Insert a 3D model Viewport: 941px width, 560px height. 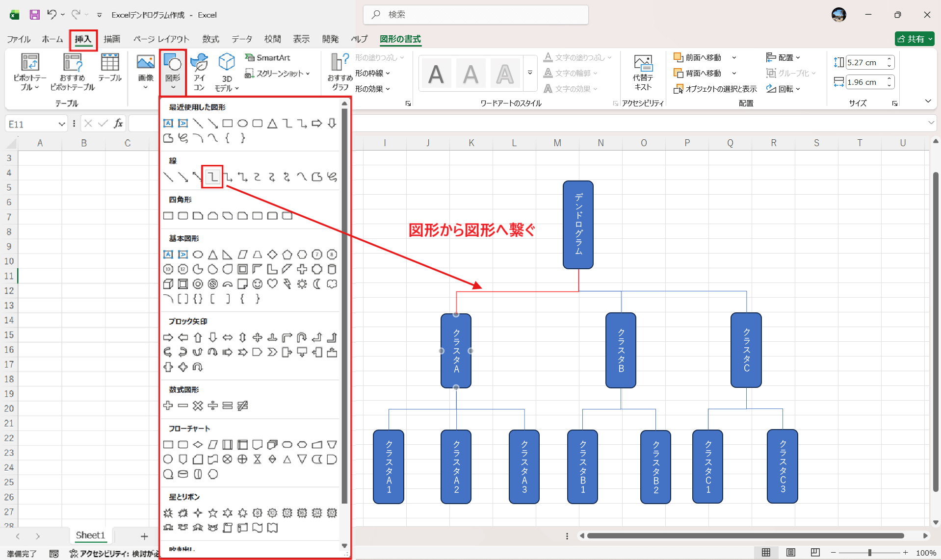pos(226,72)
